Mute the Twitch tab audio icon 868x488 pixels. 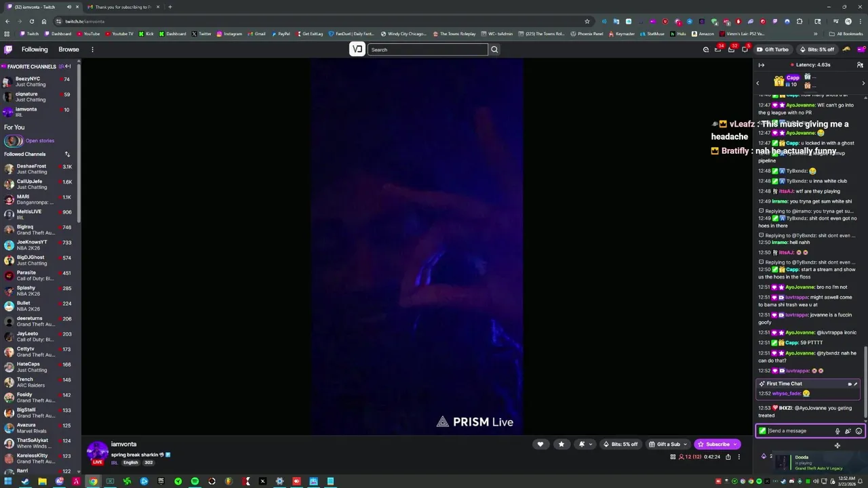[69, 7]
